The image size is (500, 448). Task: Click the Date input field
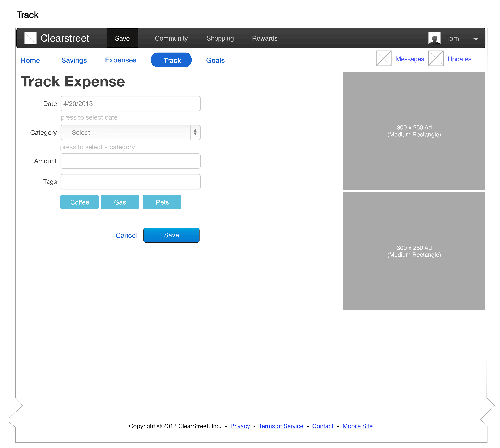click(130, 104)
